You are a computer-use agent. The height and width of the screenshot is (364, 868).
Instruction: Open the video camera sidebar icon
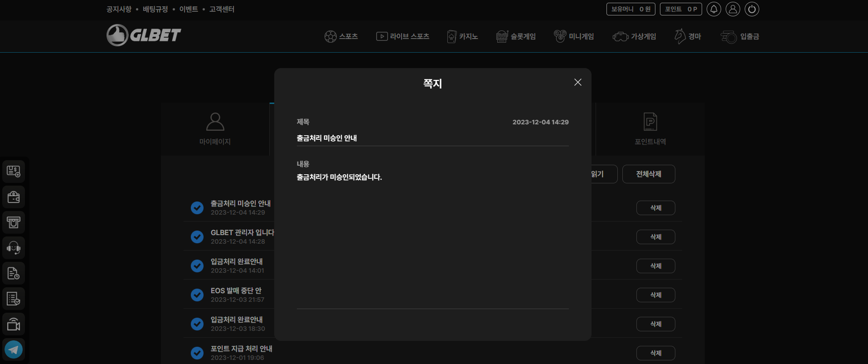[14, 324]
